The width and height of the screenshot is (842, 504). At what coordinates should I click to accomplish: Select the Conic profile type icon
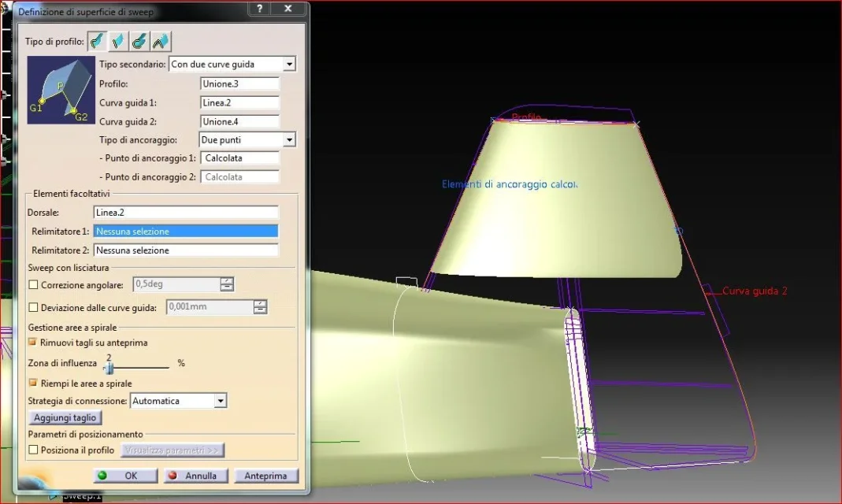[x=161, y=41]
